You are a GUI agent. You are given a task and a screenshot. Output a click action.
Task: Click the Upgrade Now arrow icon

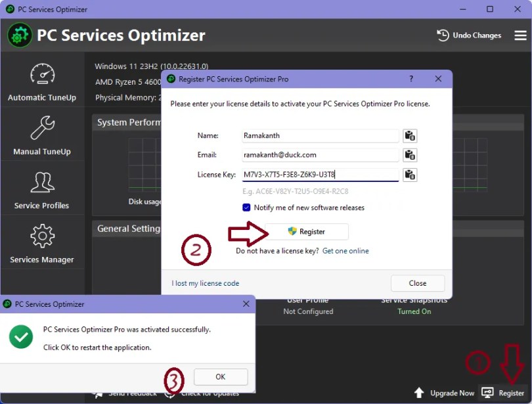pyautogui.click(x=419, y=392)
